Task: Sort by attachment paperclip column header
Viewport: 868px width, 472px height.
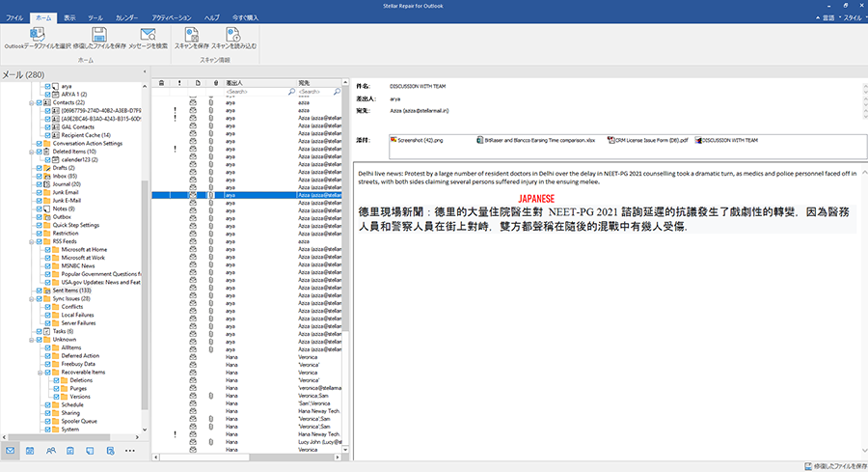Action: [216, 83]
